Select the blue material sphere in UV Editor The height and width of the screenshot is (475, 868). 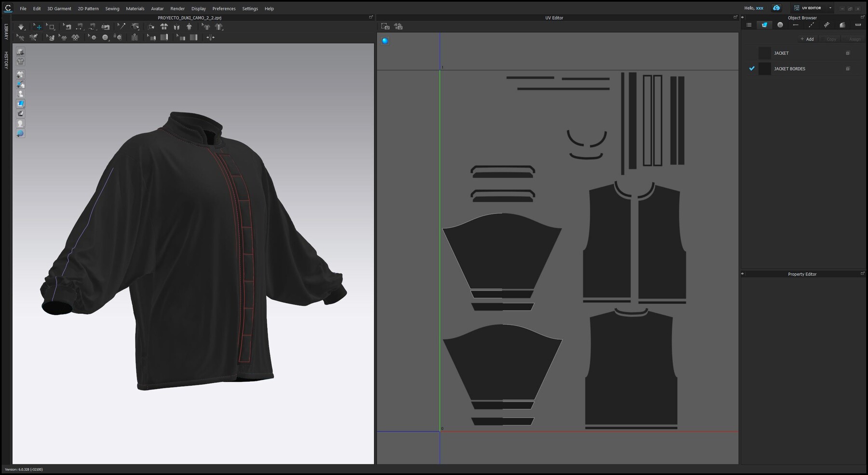384,41
